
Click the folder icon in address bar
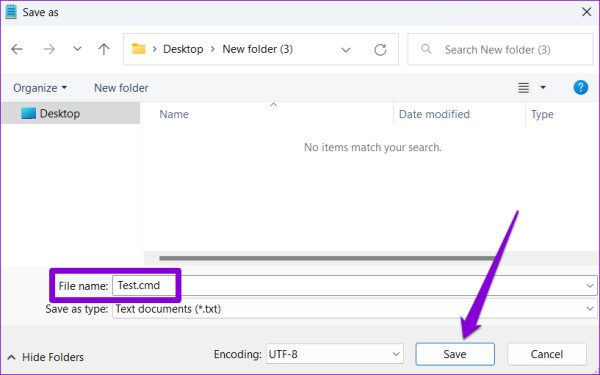click(139, 49)
